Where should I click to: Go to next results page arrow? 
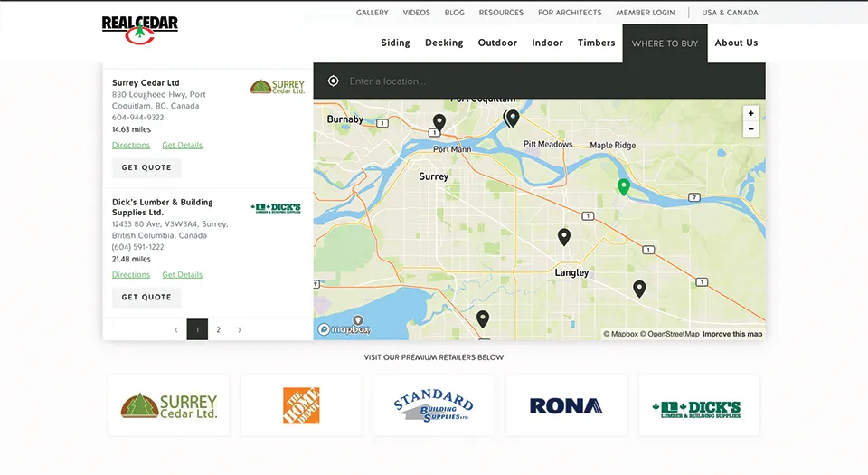239,330
